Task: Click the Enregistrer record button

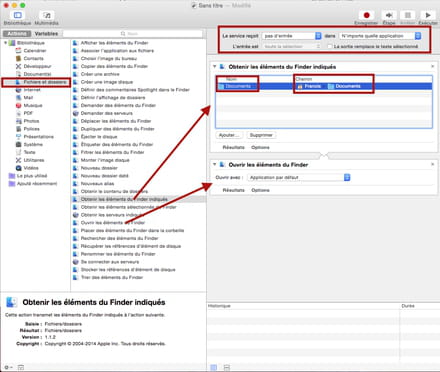Action: click(x=366, y=15)
